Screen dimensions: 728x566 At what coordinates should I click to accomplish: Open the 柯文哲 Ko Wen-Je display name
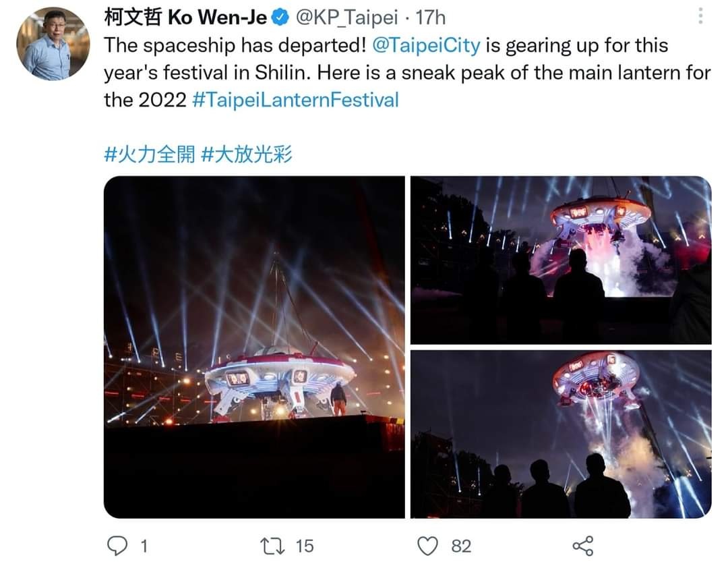185,18
